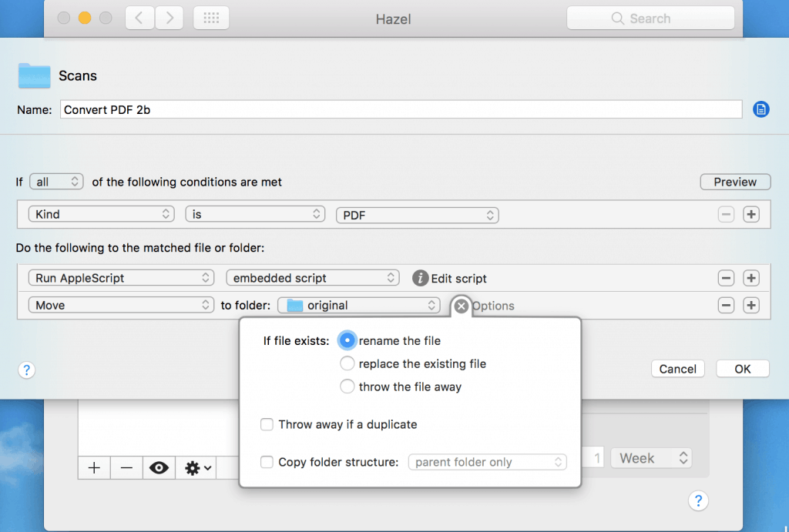The image size is (789, 532).
Task: Click the Search field in Hazel window
Action: pyautogui.click(x=650, y=18)
